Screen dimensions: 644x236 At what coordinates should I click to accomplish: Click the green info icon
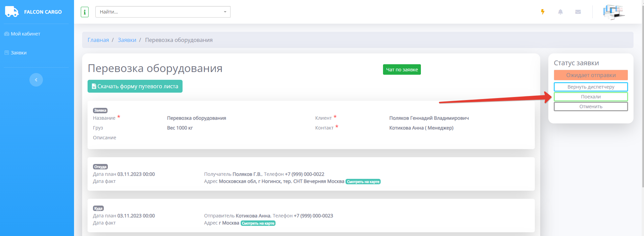[x=85, y=12]
